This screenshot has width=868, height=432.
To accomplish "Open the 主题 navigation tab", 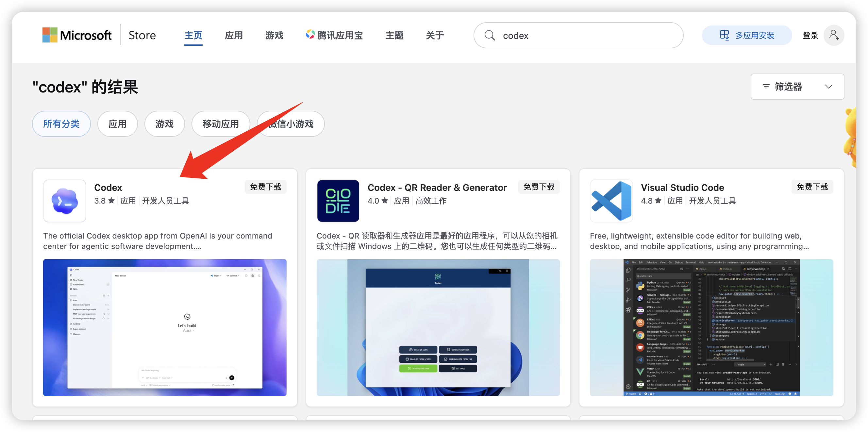I will click(394, 35).
